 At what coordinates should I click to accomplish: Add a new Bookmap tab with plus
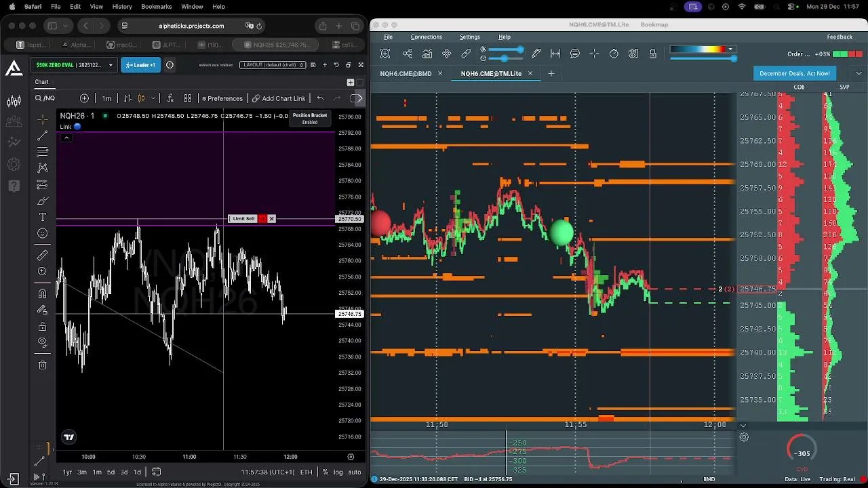click(551, 73)
